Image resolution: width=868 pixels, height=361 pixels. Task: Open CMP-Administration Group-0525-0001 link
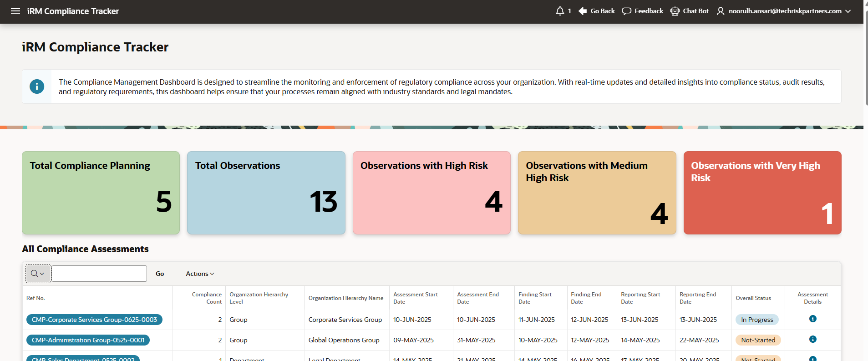[x=88, y=340]
